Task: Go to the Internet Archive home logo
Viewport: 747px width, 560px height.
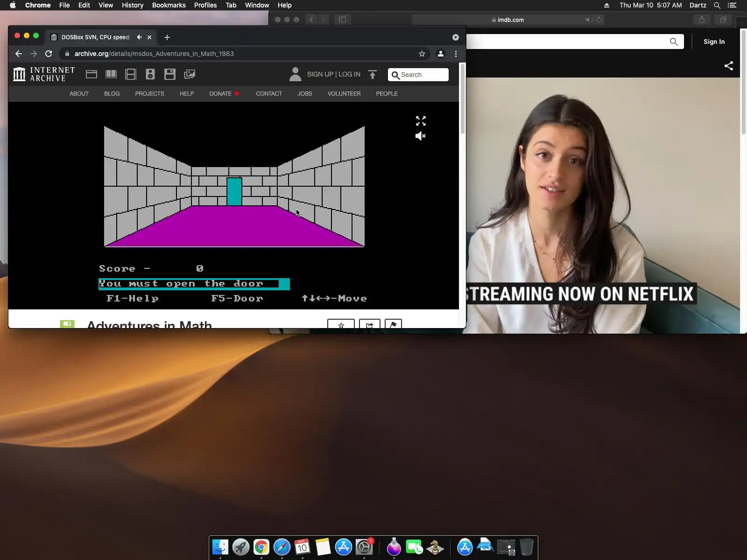Action: 44,74
